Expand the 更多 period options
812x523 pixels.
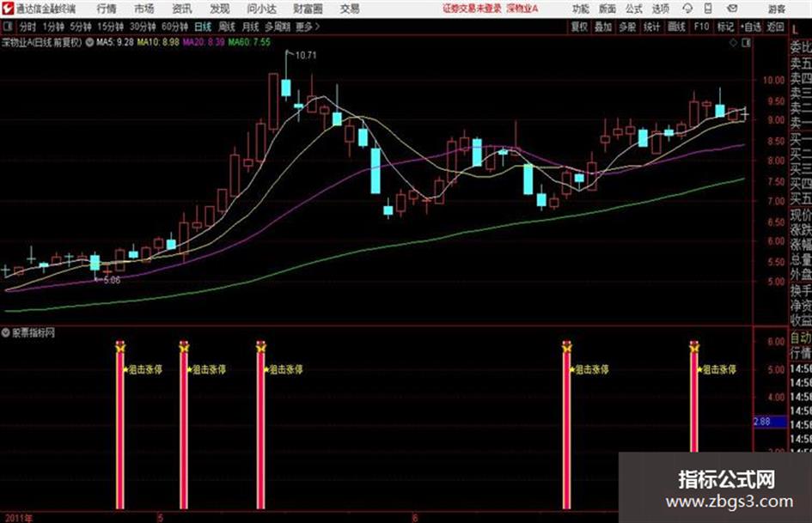click(x=308, y=27)
